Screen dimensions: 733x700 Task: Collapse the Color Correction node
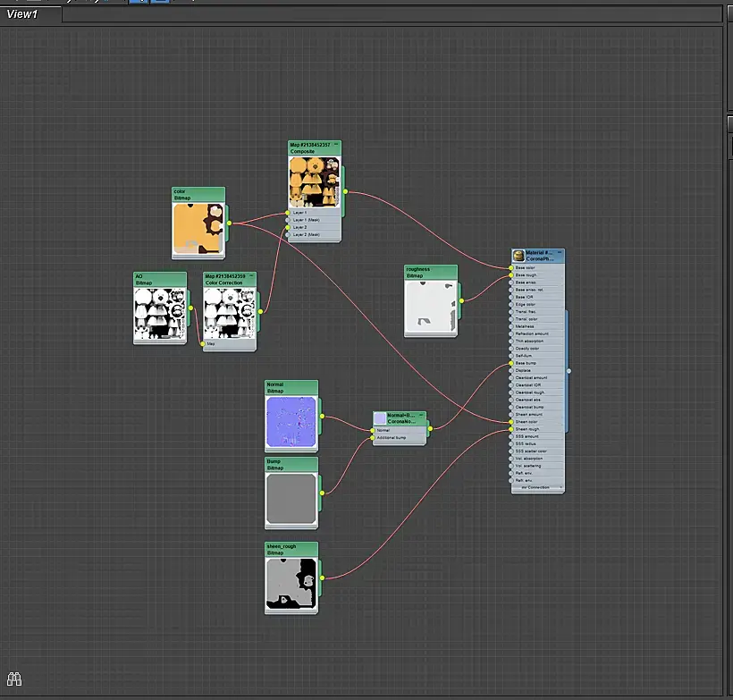pos(251,276)
